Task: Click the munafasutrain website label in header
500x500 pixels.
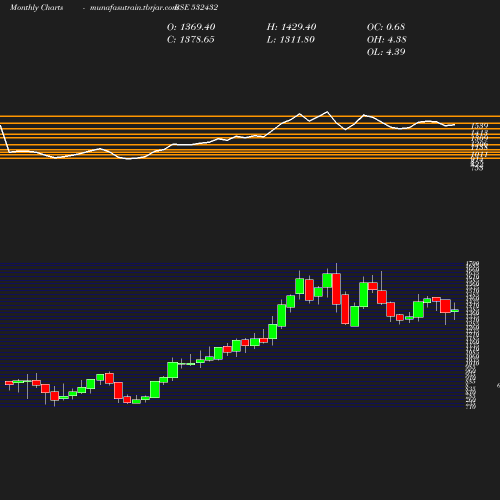Action: pos(133,8)
